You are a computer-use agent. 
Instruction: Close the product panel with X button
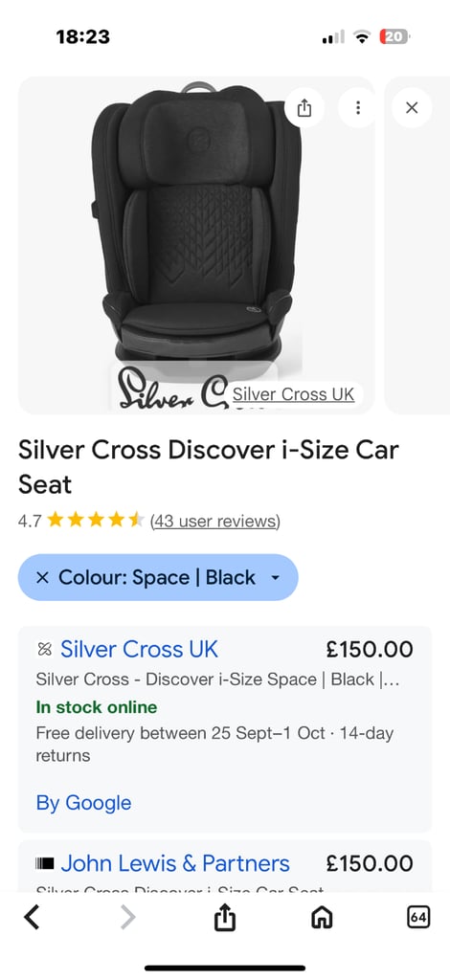412,107
